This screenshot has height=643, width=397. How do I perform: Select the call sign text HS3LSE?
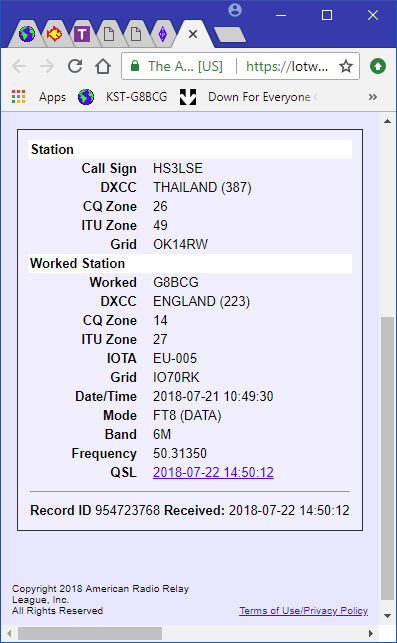coord(178,168)
